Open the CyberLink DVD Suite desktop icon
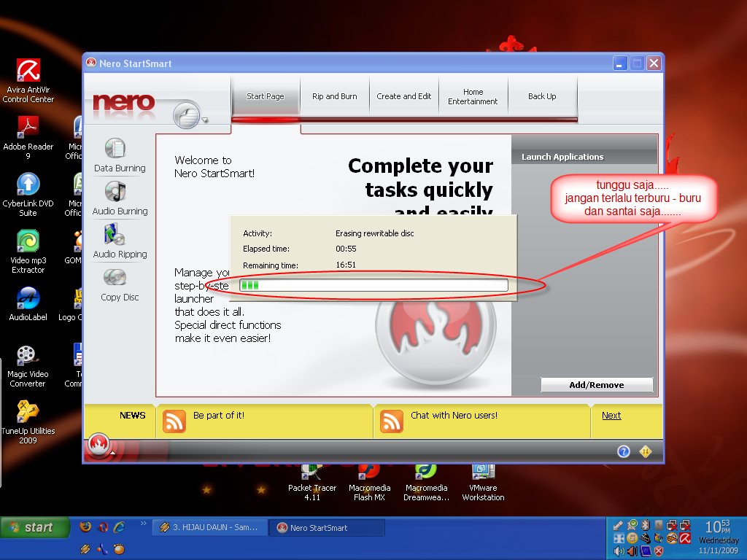 pyautogui.click(x=28, y=194)
